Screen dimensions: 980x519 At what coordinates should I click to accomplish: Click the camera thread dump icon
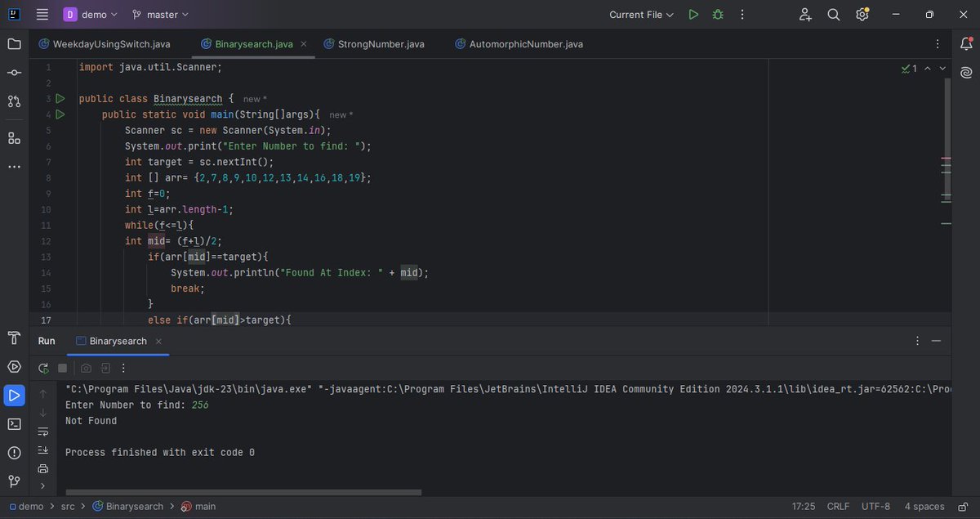86,368
